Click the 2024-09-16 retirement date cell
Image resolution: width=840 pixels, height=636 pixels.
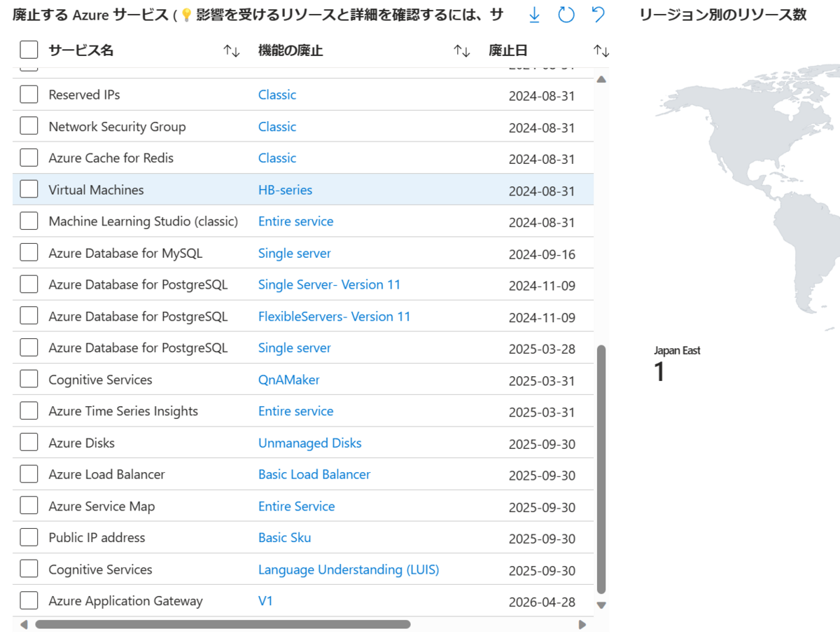542,254
